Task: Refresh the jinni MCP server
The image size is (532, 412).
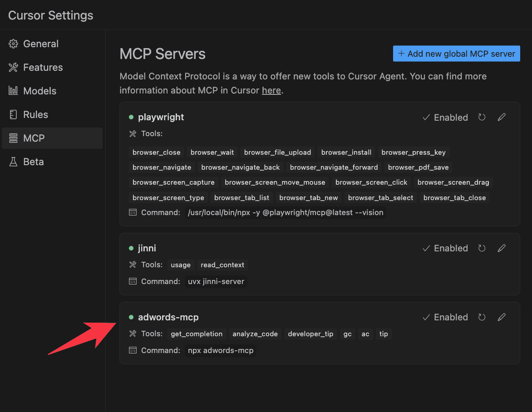Action: tap(482, 248)
